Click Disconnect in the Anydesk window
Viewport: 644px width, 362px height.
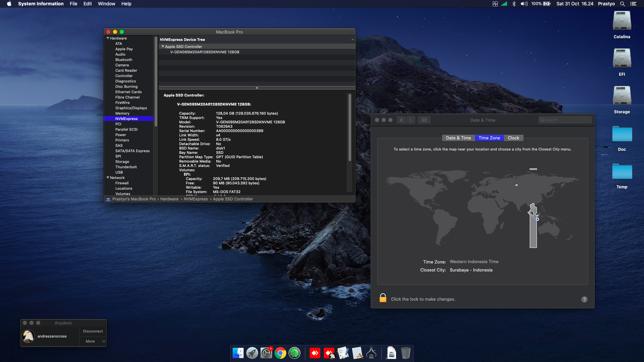pos(93,331)
